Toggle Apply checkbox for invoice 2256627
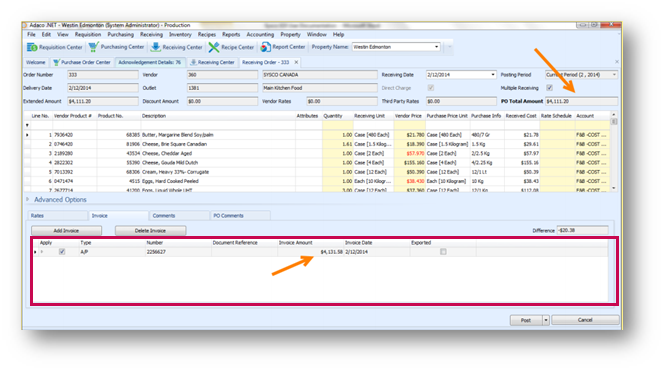Viewport: 665px width, 372px height. (62, 252)
